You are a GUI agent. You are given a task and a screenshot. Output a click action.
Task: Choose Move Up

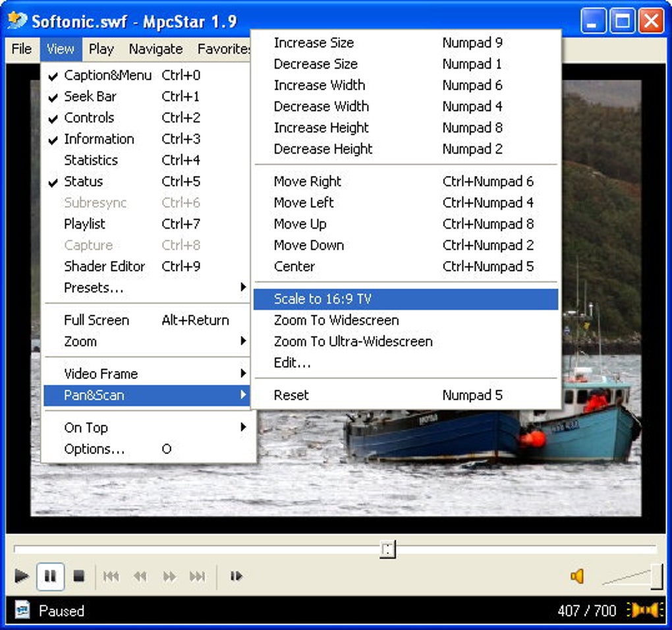pyautogui.click(x=406, y=223)
